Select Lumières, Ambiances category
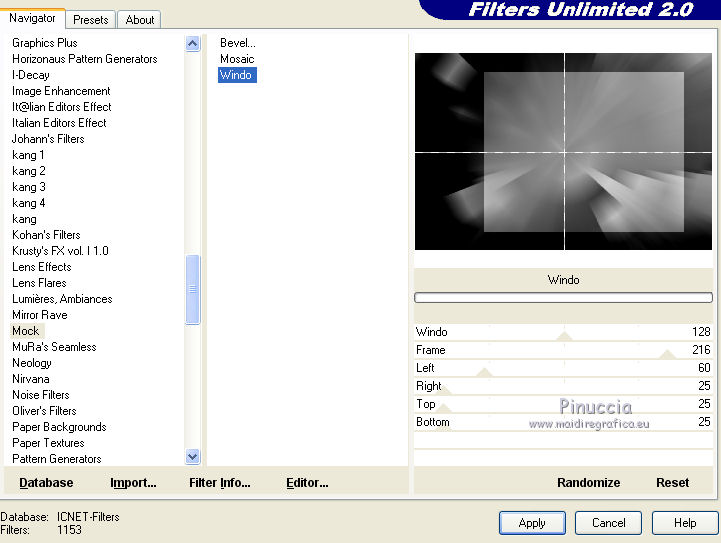 click(x=62, y=299)
